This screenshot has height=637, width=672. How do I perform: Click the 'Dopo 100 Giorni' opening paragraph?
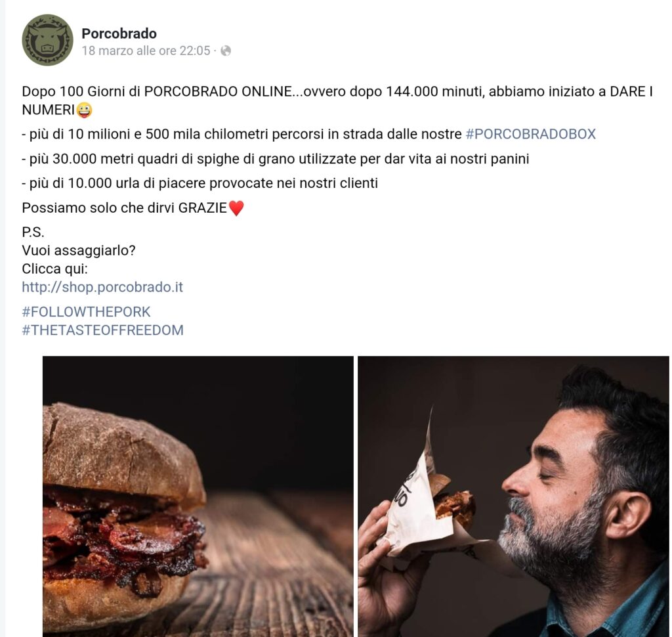[337, 101]
